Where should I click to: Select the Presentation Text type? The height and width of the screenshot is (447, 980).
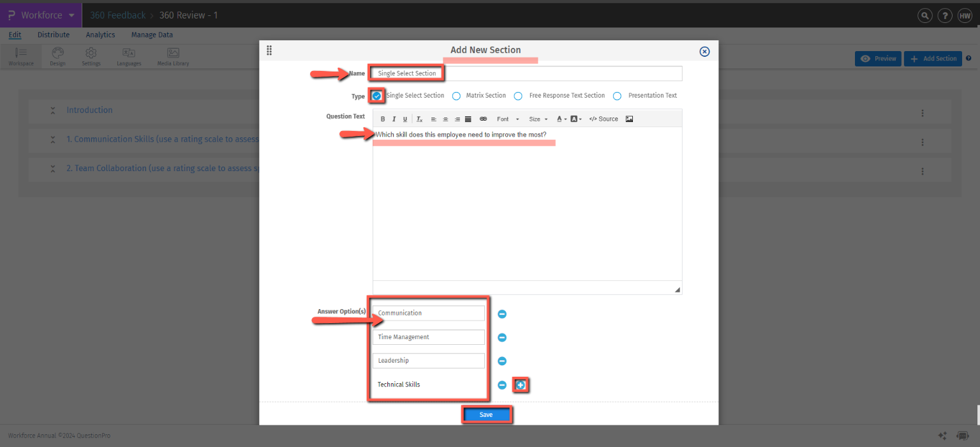click(617, 95)
